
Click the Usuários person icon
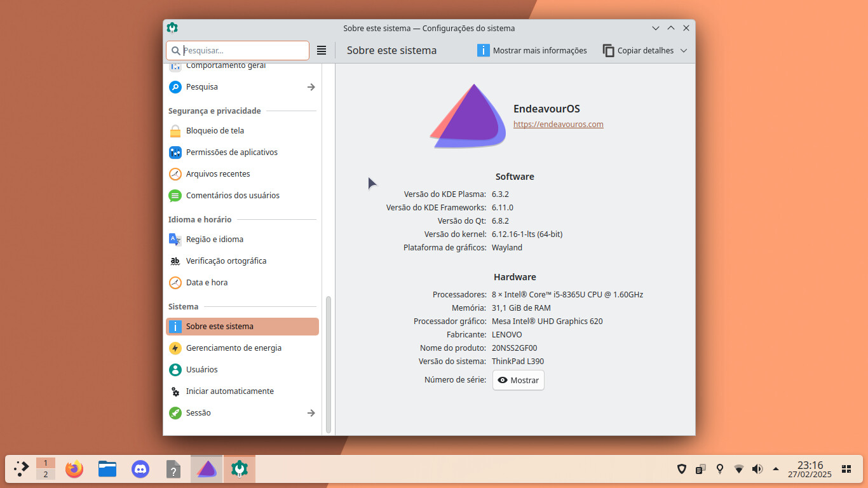(175, 370)
